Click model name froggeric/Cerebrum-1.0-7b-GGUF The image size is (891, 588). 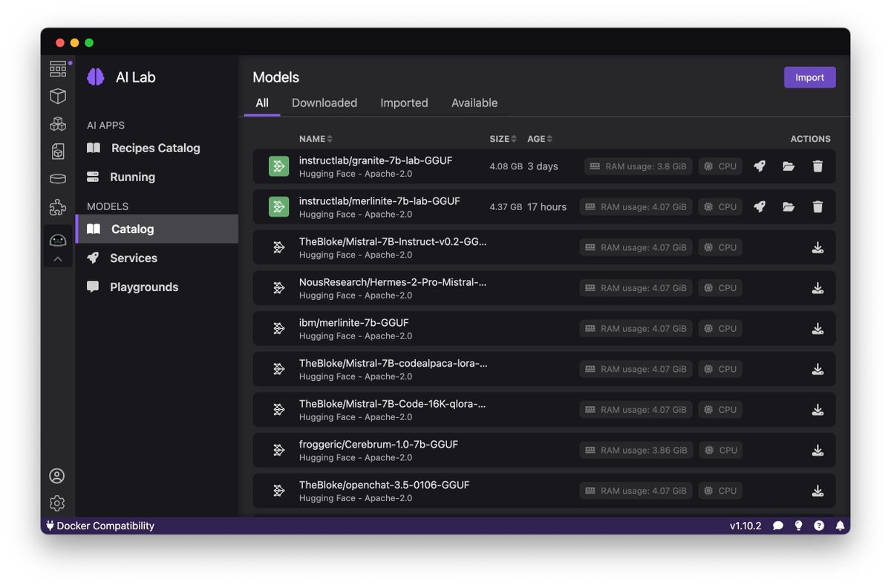(x=379, y=445)
